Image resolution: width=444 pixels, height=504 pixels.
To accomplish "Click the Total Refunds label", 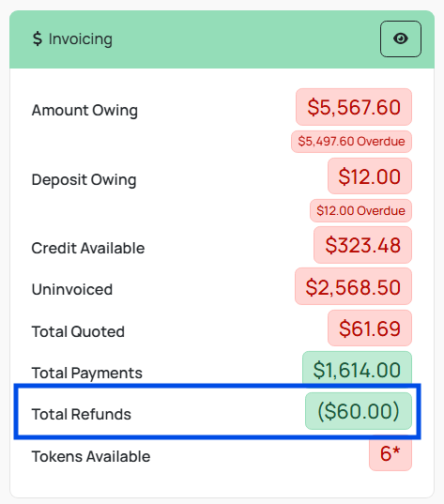I will (x=82, y=414).
